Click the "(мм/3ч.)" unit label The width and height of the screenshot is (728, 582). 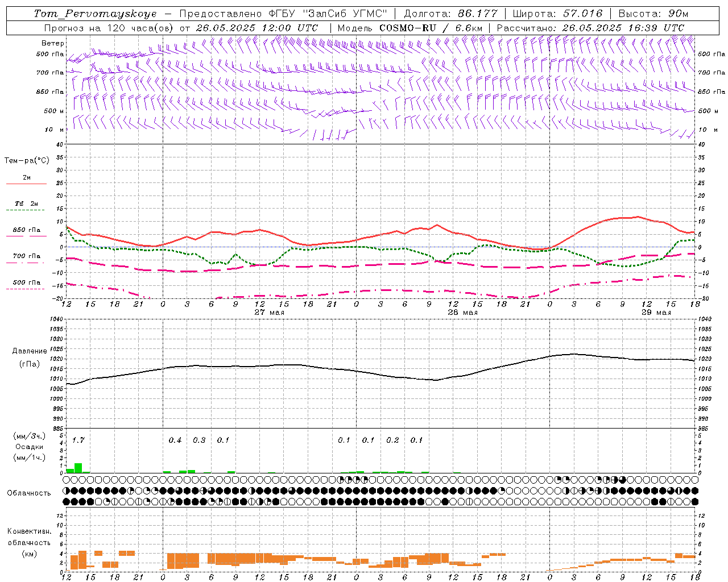point(30,436)
